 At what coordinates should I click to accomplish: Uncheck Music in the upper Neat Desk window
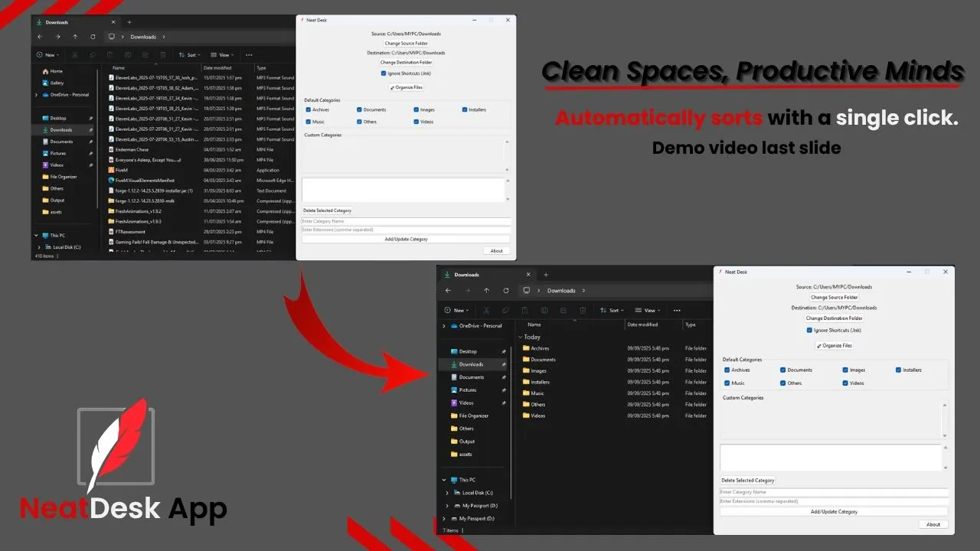[x=309, y=122]
